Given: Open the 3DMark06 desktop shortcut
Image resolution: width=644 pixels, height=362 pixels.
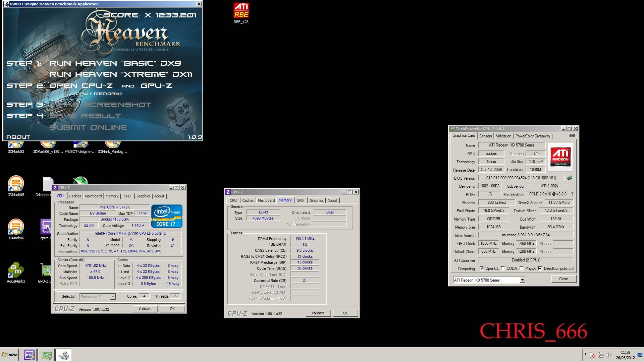Looking at the screenshot, I should [16, 229].
